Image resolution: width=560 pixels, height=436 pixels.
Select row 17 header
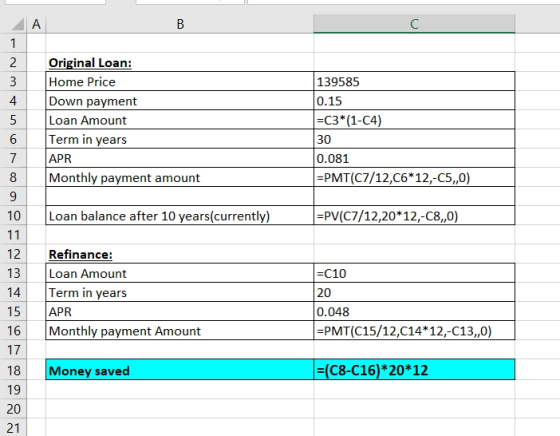pyautogui.click(x=13, y=350)
